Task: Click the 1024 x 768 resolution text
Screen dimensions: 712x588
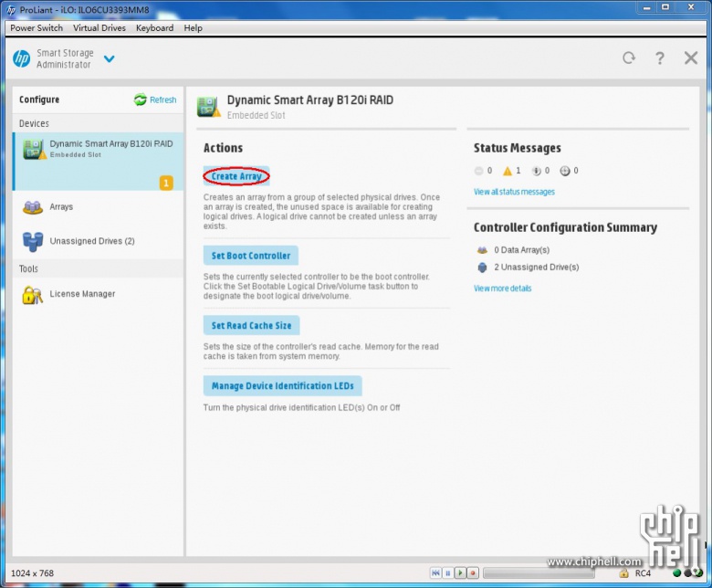Action: [32, 573]
